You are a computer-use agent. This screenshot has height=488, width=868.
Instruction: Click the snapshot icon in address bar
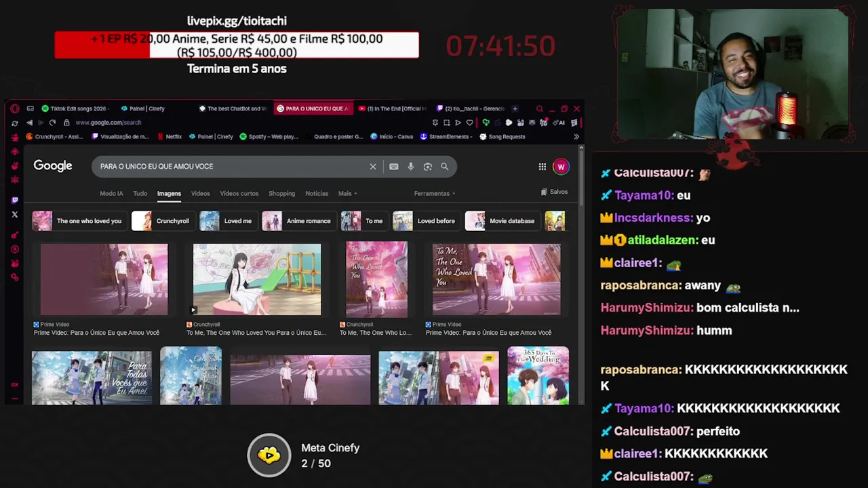[x=447, y=123]
